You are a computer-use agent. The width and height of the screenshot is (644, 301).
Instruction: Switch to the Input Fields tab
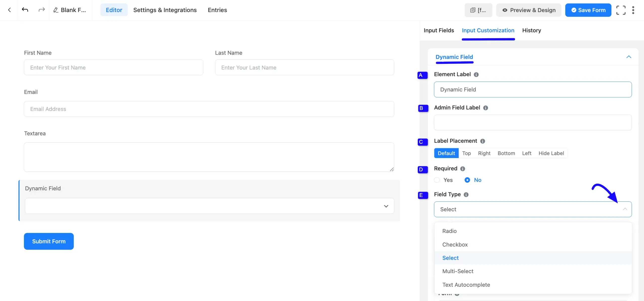(439, 30)
